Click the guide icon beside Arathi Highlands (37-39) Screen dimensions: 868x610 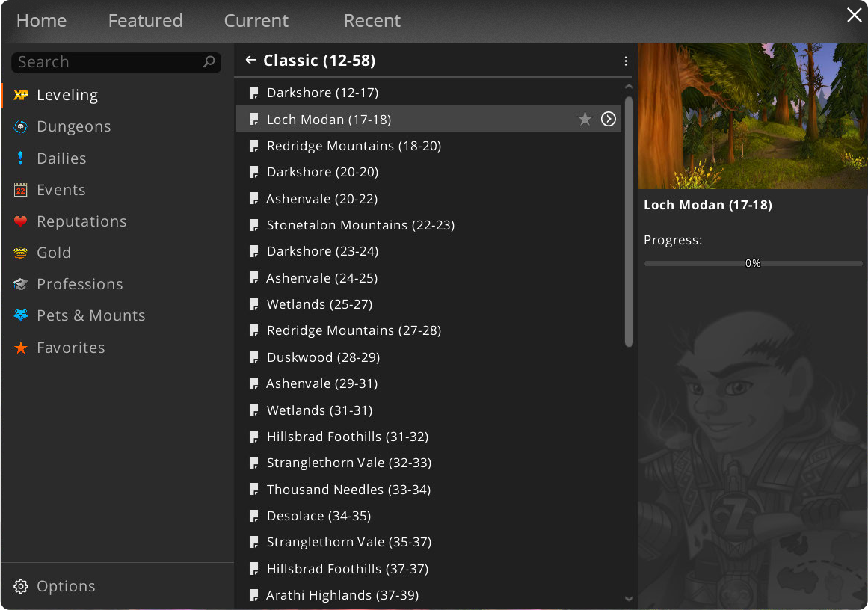click(x=253, y=595)
